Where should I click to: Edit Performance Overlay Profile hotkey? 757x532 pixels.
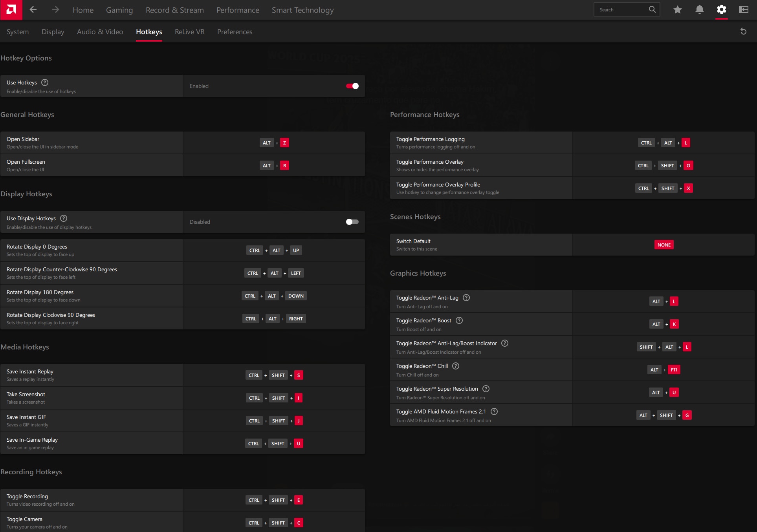(x=664, y=188)
